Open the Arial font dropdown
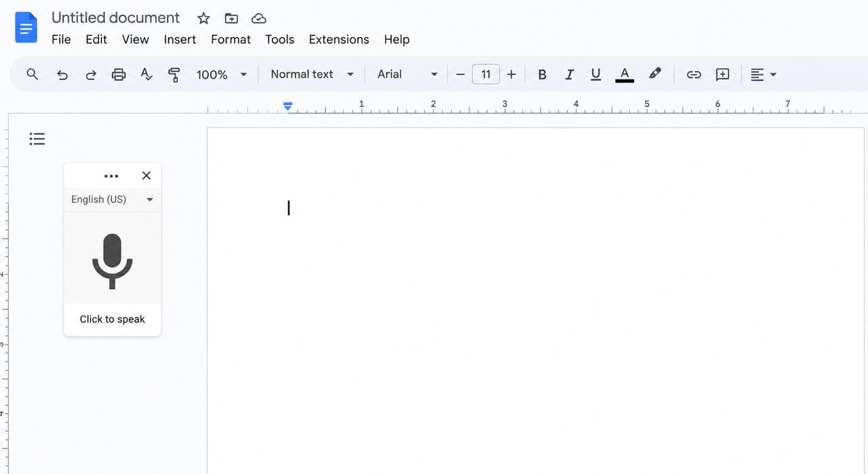The image size is (868, 474). click(x=408, y=75)
